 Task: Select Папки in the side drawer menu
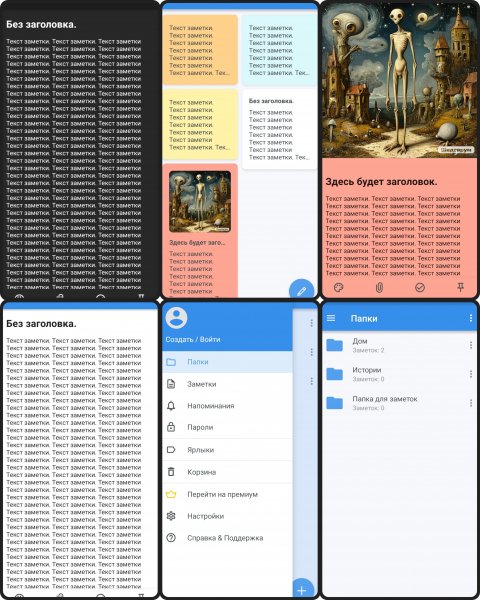(227, 362)
